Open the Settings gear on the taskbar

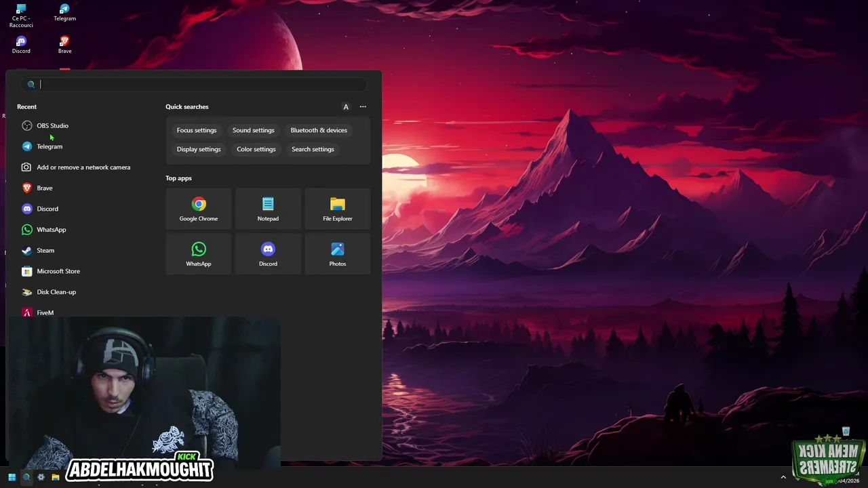point(41,477)
